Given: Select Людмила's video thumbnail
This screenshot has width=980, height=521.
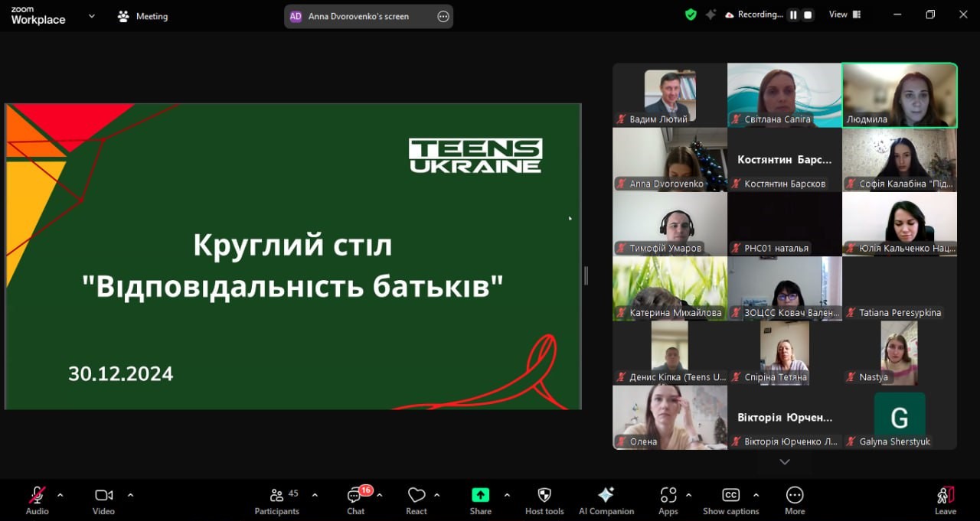Looking at the screenshot, I should (x=899, y=94).
